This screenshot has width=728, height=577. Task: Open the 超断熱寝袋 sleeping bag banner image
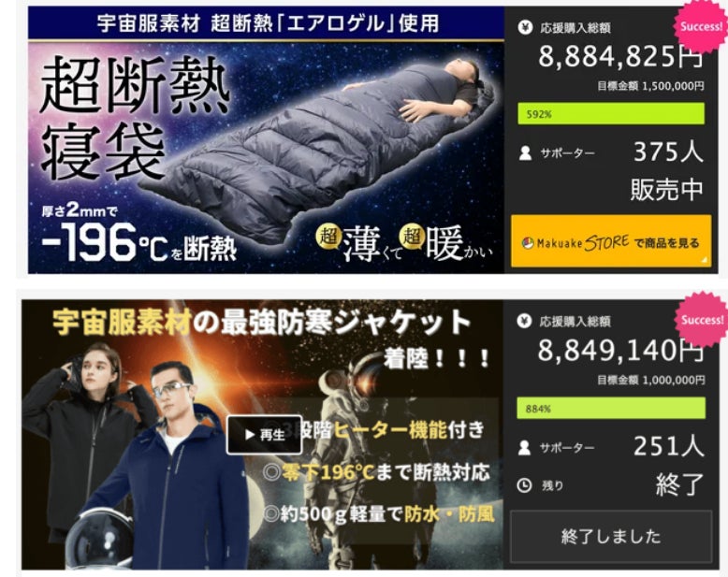pyautogui.click(x=266, y=158)
